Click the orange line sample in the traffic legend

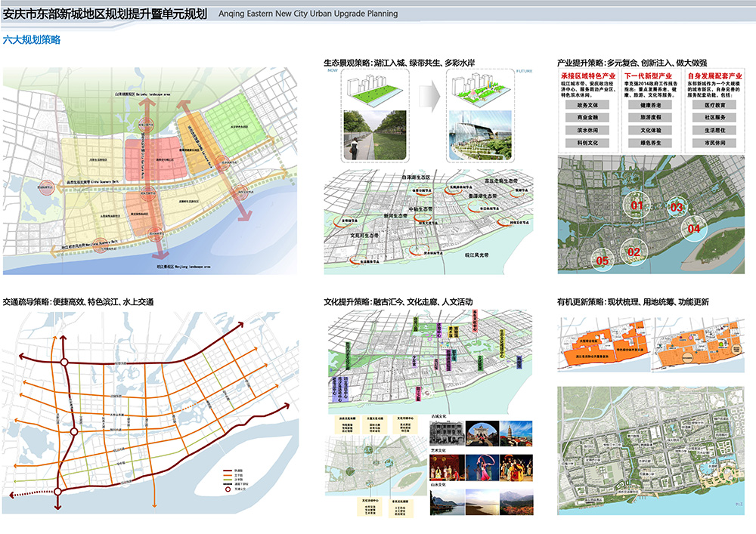tap(228, 476)
